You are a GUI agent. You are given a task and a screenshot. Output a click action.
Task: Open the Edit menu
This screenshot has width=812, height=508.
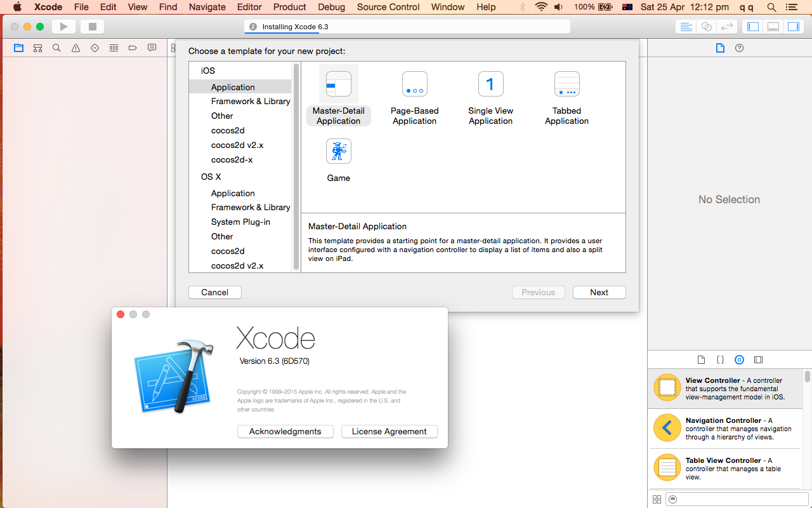coord(108,7)
